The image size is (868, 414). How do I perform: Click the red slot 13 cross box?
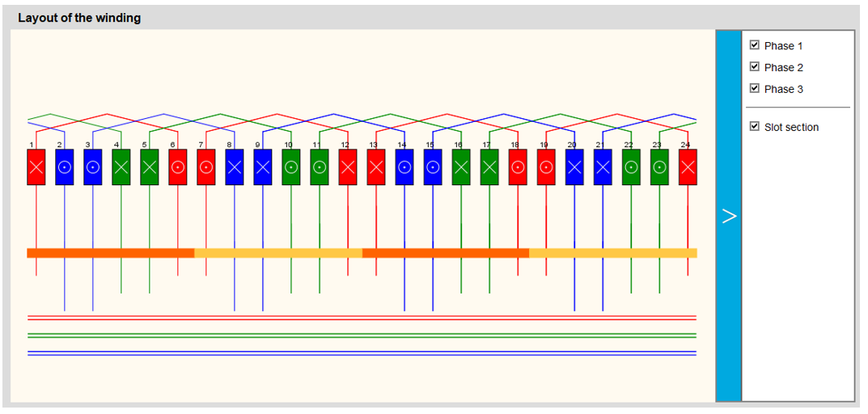376,167
